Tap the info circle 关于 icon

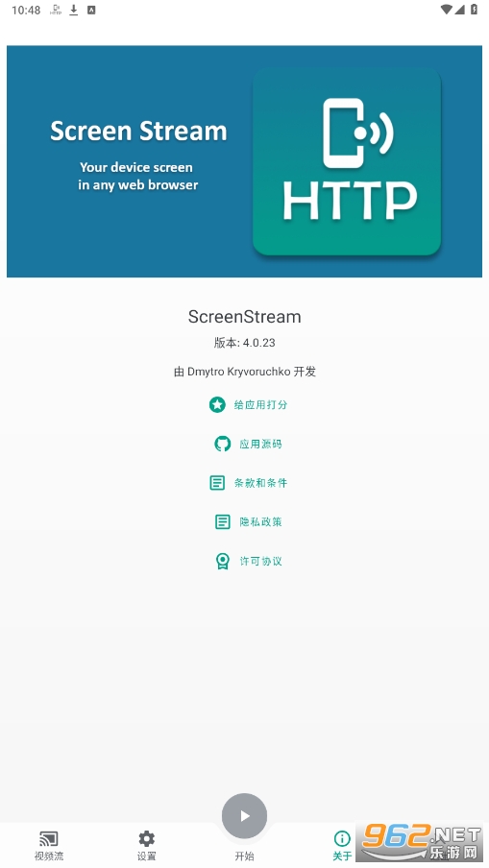pos(342,838)
